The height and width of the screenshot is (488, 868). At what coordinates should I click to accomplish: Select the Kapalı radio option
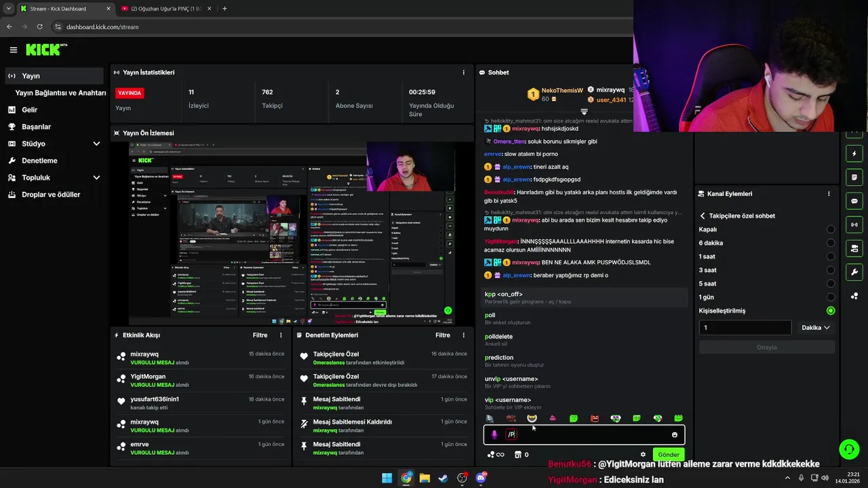831,229
